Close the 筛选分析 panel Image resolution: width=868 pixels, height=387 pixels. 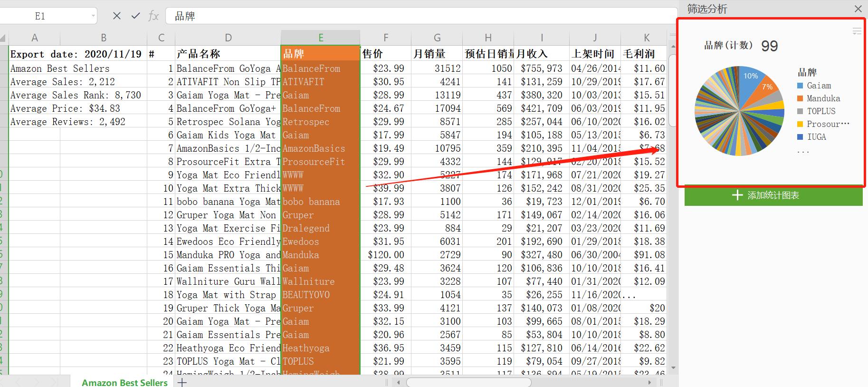pos(858,9)
